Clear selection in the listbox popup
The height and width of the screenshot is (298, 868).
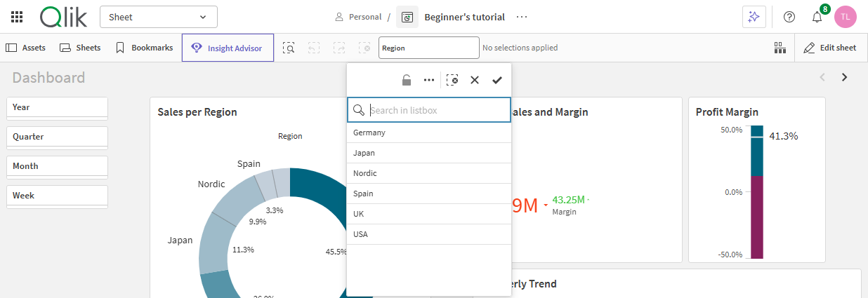452,80
